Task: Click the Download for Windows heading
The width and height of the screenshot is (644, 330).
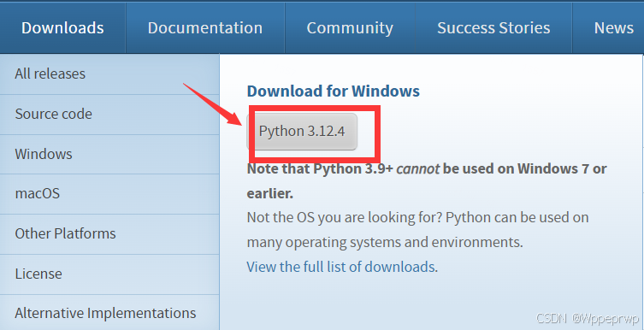Action: pyautogui.click(x=333, y=91)
